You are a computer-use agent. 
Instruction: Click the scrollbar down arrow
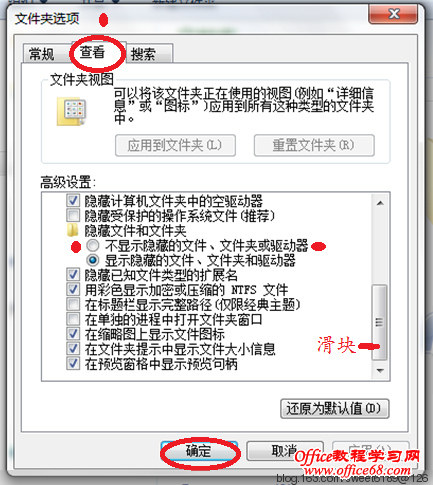[x=380, y=370]
